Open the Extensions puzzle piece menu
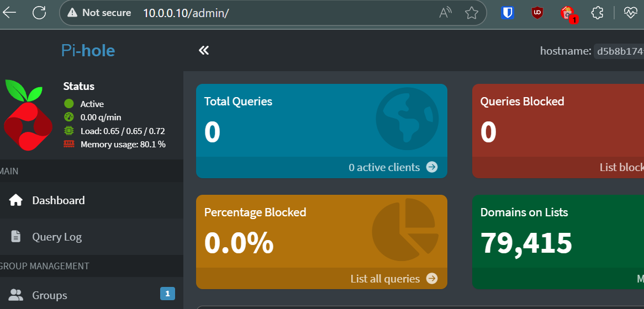Screen dimensions: 644x309 click(x=597, y=13)
